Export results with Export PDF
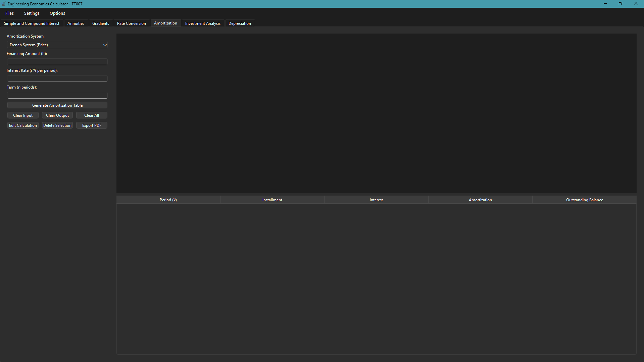644x362 pixels. click(x=92, y=125)
